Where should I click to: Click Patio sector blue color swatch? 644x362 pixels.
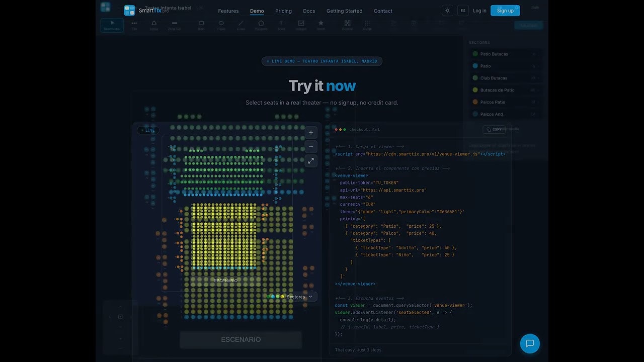(x=475, y=66)
